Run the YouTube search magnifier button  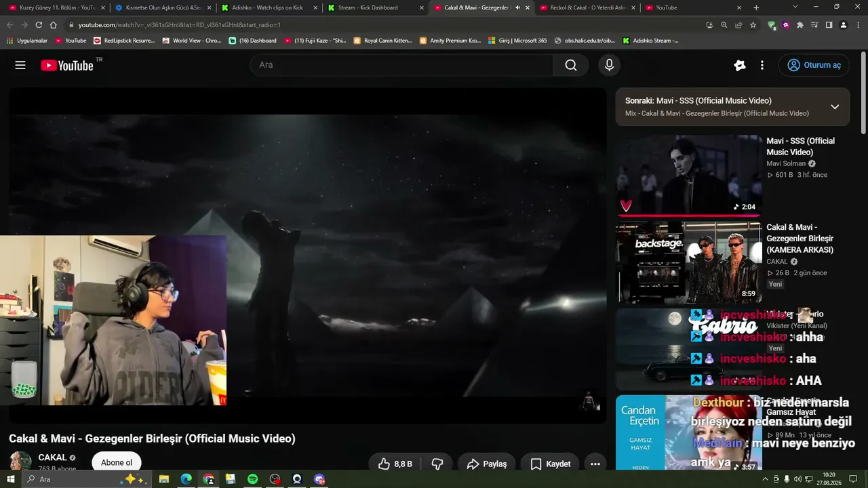pos(571,65)
